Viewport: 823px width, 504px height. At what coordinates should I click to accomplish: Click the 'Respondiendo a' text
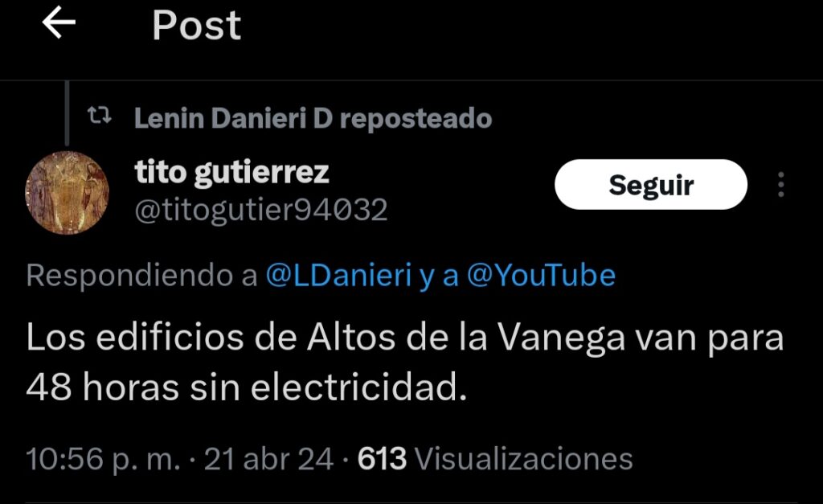pos(141,275)
